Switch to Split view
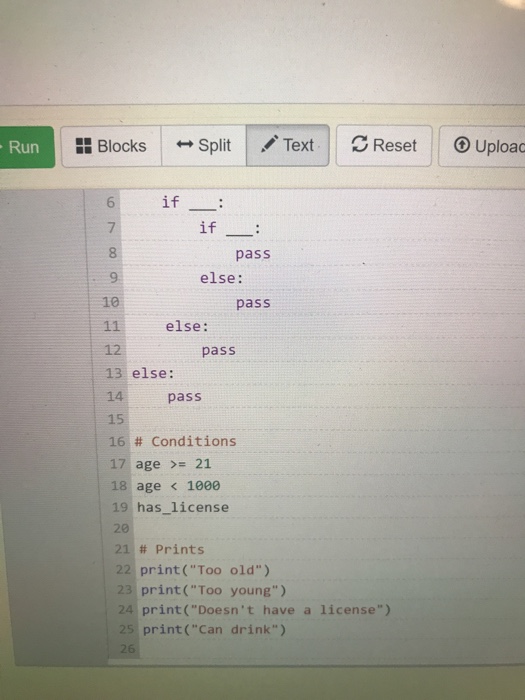This screenshot has width=525, height=700. click(204, 146)
